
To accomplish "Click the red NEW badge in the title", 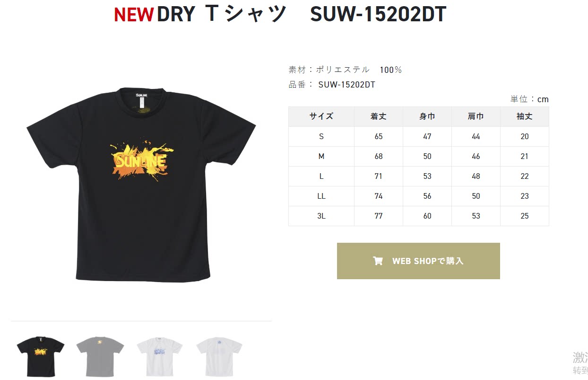I will (134, 15).
